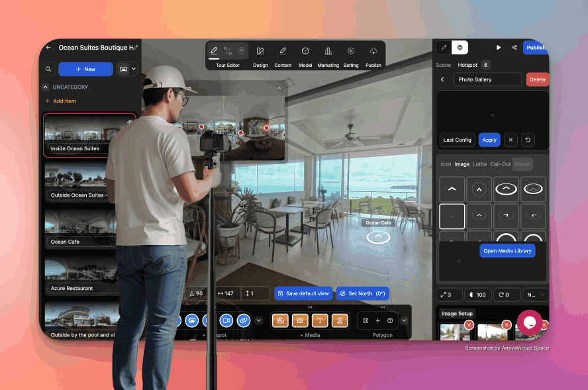Expand the hotspot tools chevron dropdown
This screenshot has height=390, width=588.
click(259, 320)
